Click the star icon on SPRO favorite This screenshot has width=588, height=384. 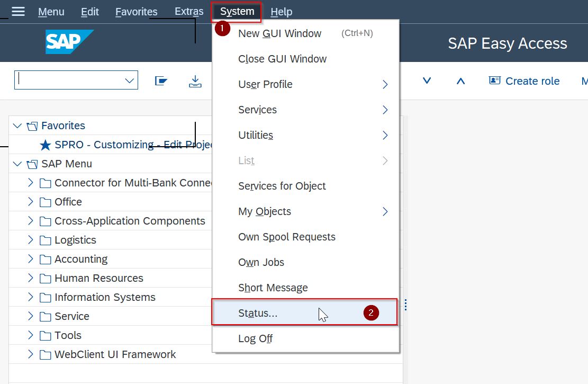(x=46, y=145)
